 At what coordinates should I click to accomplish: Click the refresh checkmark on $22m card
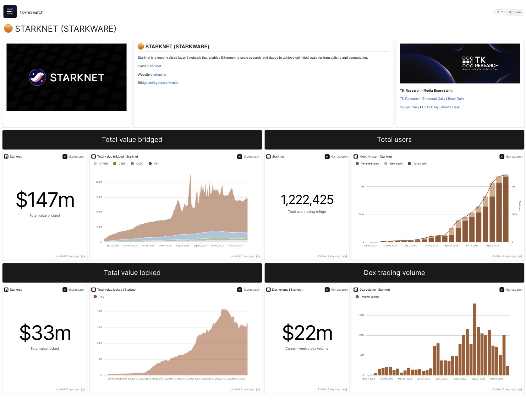(x=345, y=390)
